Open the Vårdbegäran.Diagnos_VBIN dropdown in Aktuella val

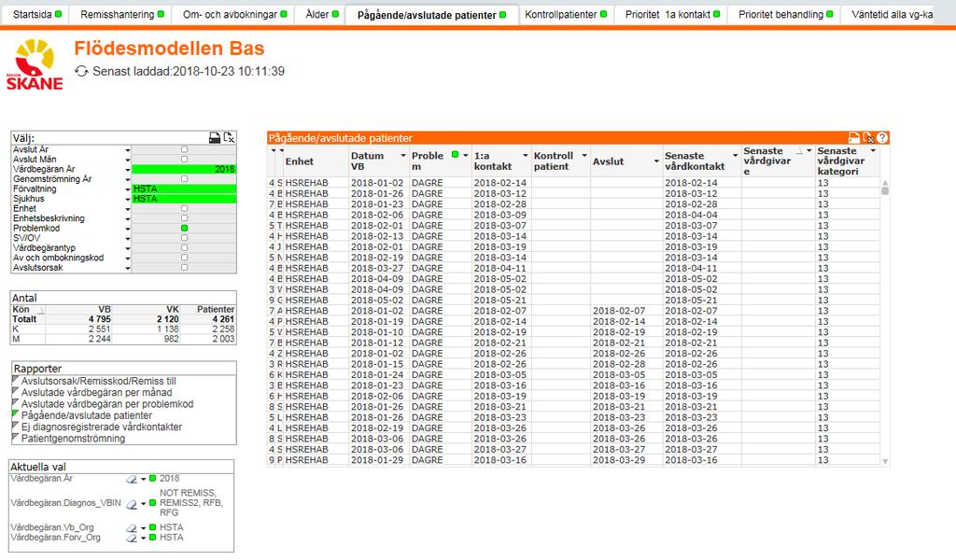click(x=143, y=504)
